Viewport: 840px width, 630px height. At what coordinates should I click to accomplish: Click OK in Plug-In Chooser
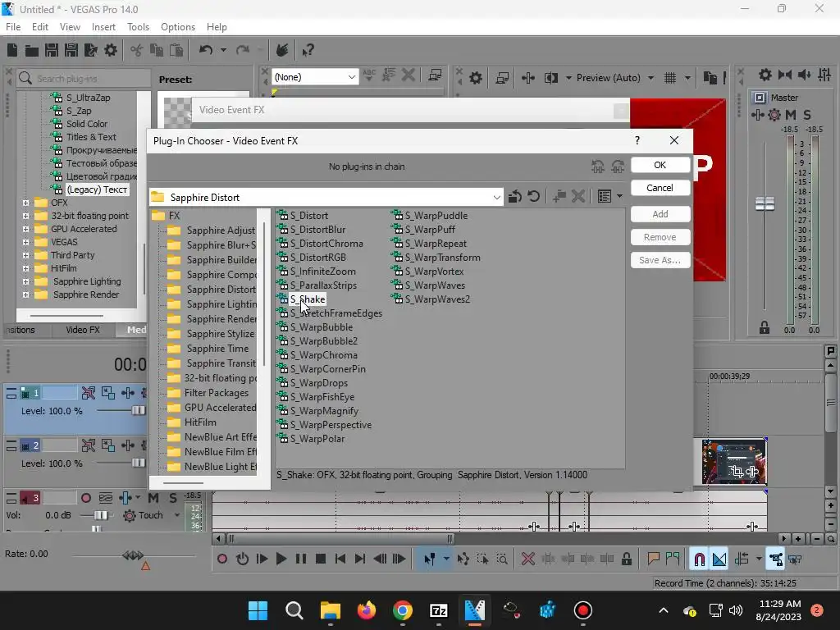660,165
